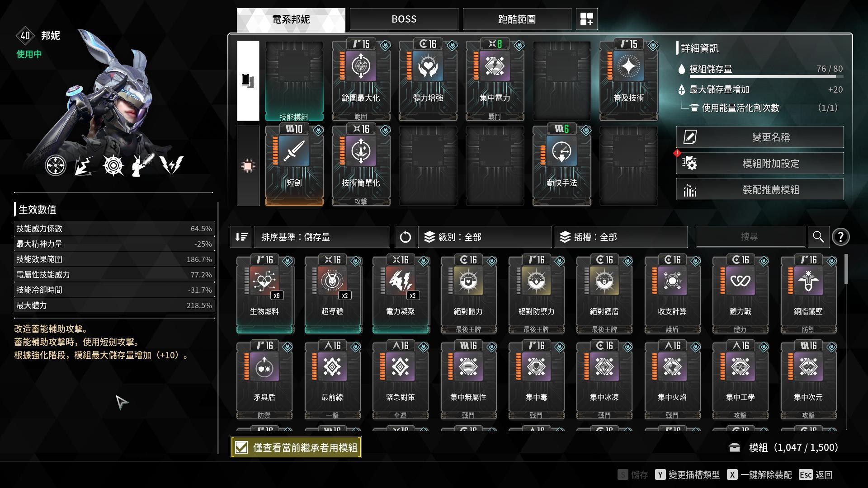Viewport: 868px width, 488px height.
Task: Open 模組附加設定 settings button
Action: pyautogui.click(x=759, y=163)
